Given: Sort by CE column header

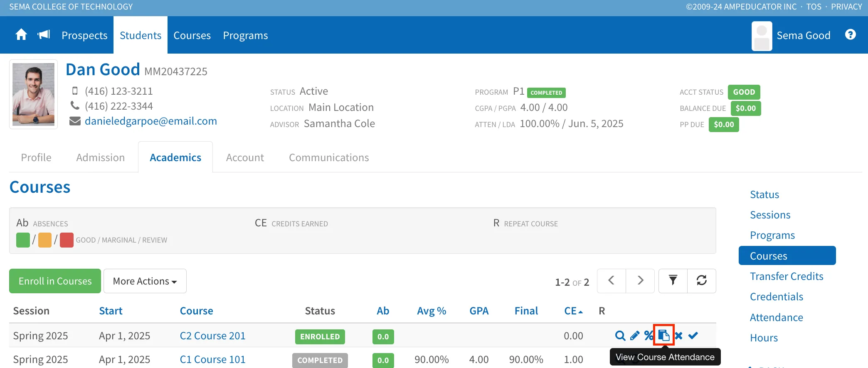Looking at the screenshot, I should coord(573,311).
